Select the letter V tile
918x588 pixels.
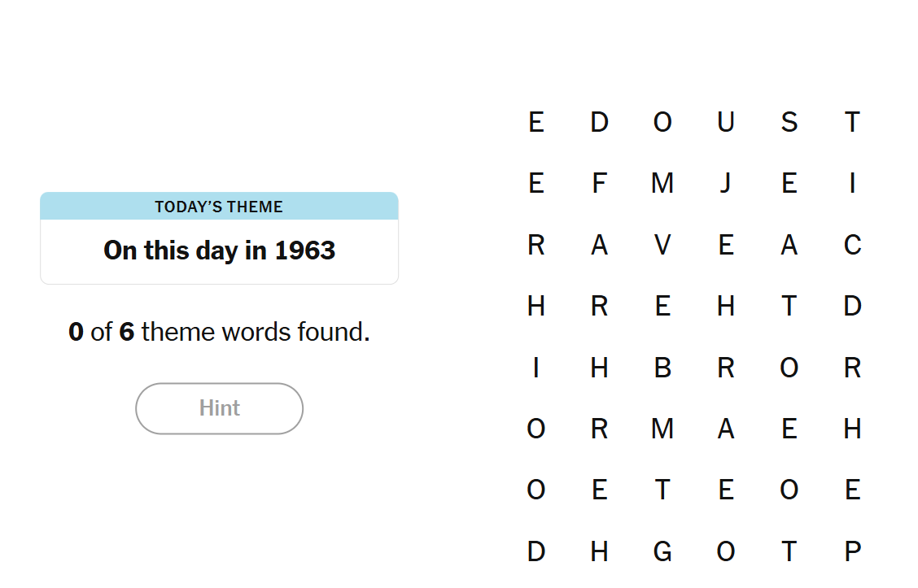662,245
